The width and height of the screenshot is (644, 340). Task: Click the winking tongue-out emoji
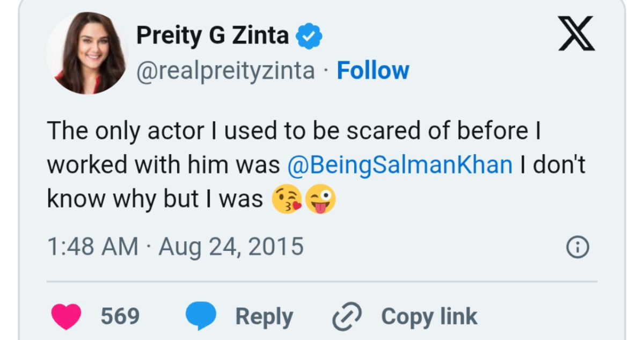point(320,199)
